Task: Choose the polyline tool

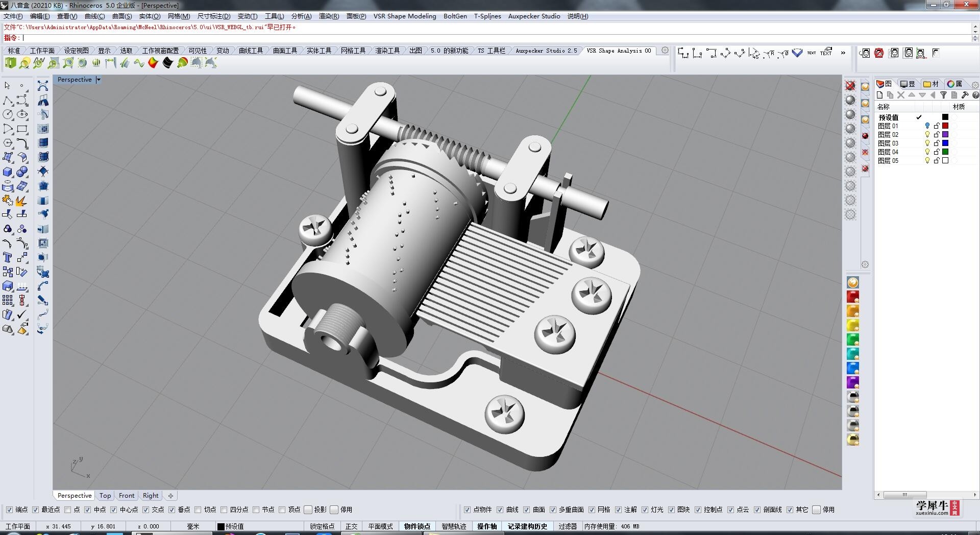Action: click(7, 100)
